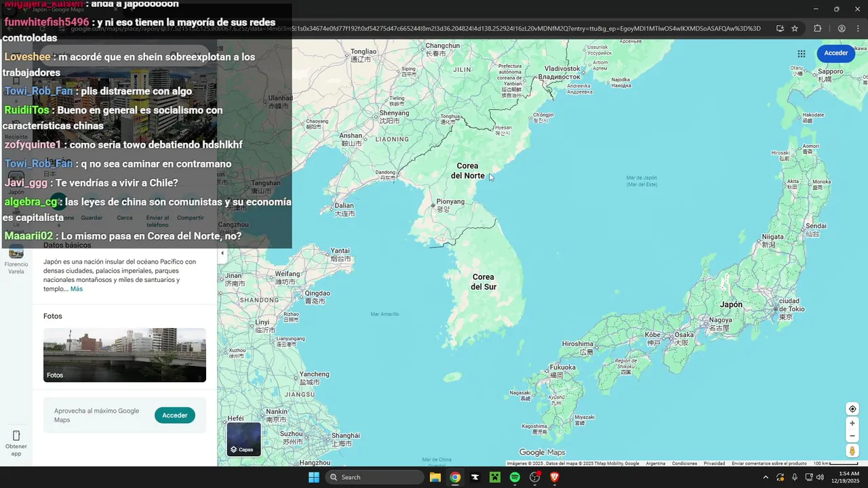
Task: Click the volume speaker tray icon
Action: coord(821,477)
